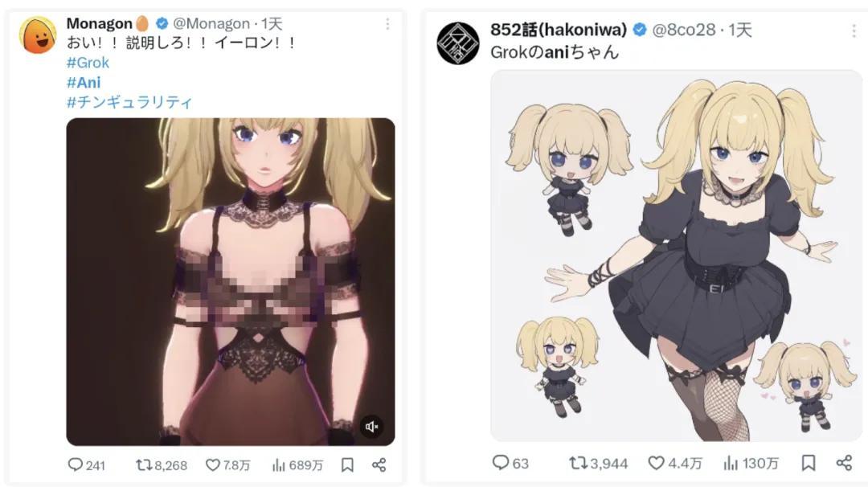Screen dimensions: 868x487
Task: Bookmark the Monagon tweet
Action: pos(347,464)
